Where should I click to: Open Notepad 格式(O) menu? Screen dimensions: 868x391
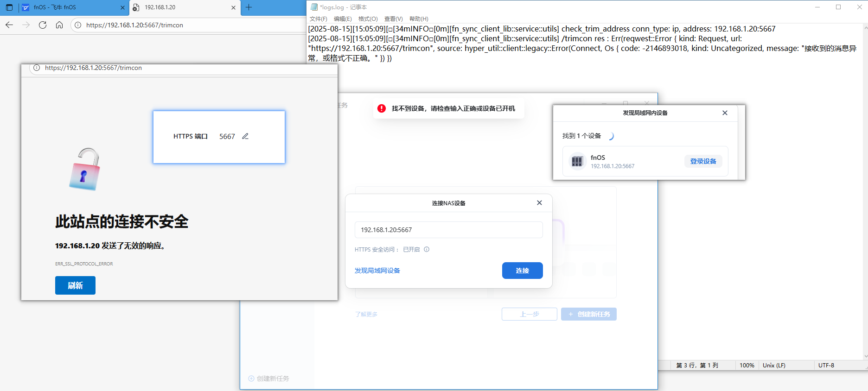368,19
